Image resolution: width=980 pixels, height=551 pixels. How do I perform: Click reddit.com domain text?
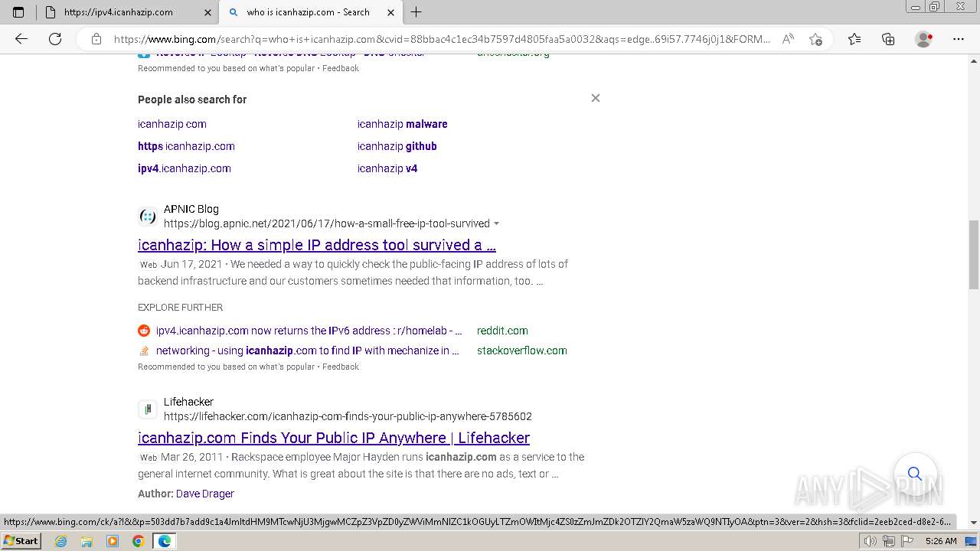pyautogui.click(x=502, y=331)
